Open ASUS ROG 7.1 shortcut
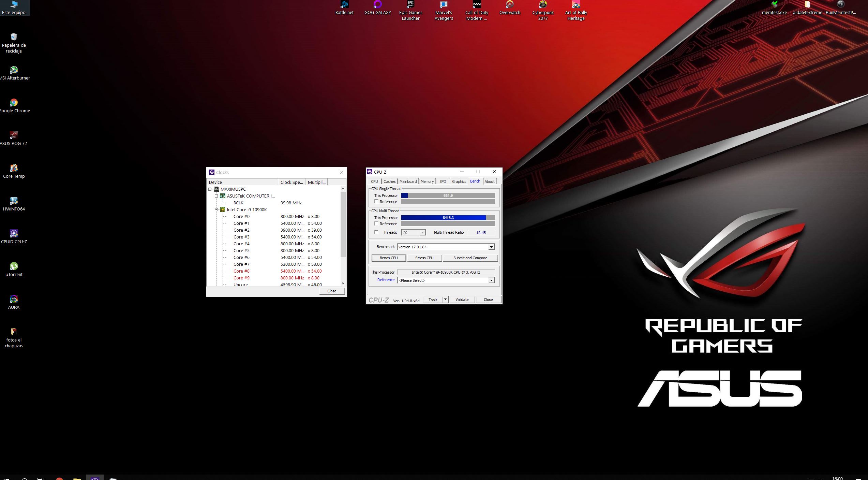868x480 pixels. (x=14, y=139)
